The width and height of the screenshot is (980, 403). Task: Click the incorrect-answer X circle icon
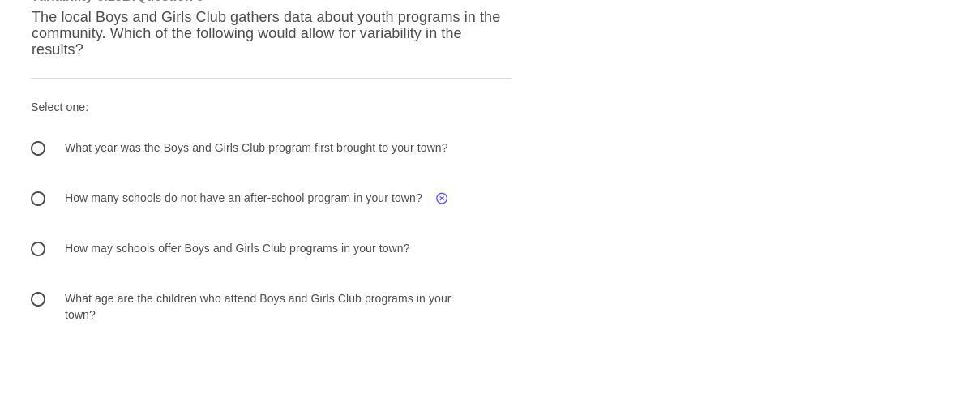(x=442, y=199)
